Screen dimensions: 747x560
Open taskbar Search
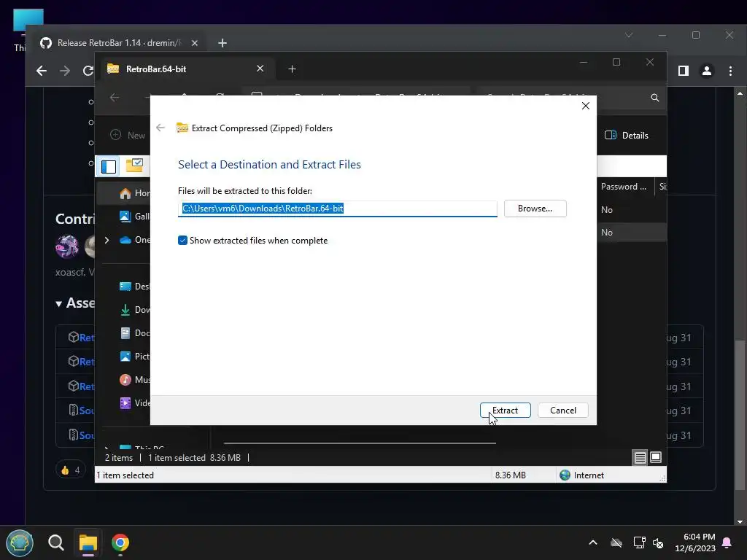[x=55, y=542]
